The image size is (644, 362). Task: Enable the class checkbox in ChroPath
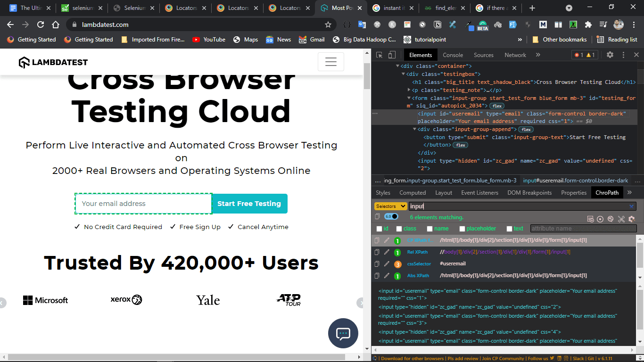click(x=398, y=228)
